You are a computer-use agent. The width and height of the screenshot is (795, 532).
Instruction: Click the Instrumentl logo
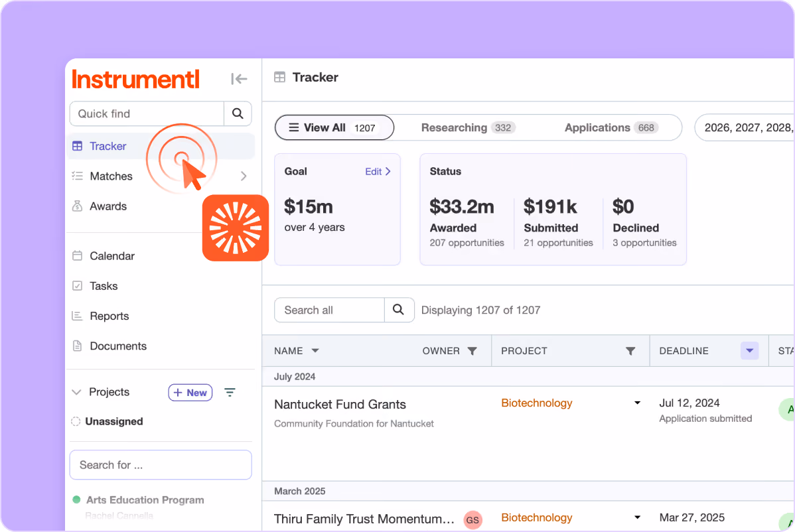135,79
